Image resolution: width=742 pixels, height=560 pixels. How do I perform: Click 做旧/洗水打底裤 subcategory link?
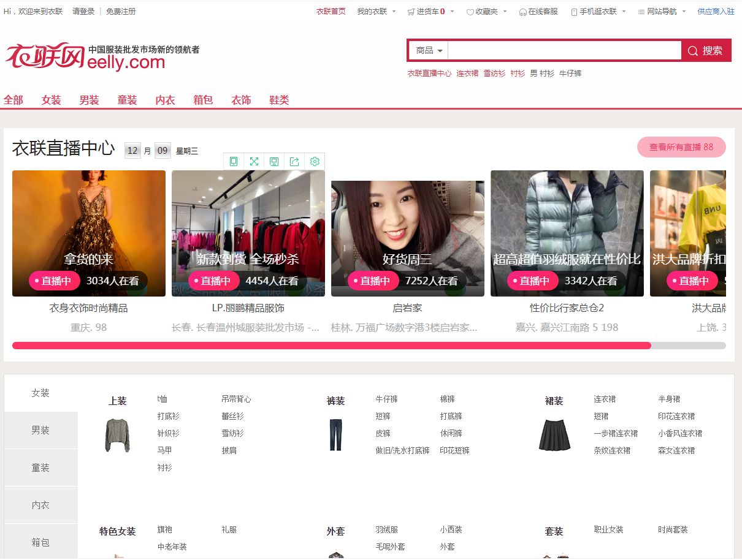403,451
